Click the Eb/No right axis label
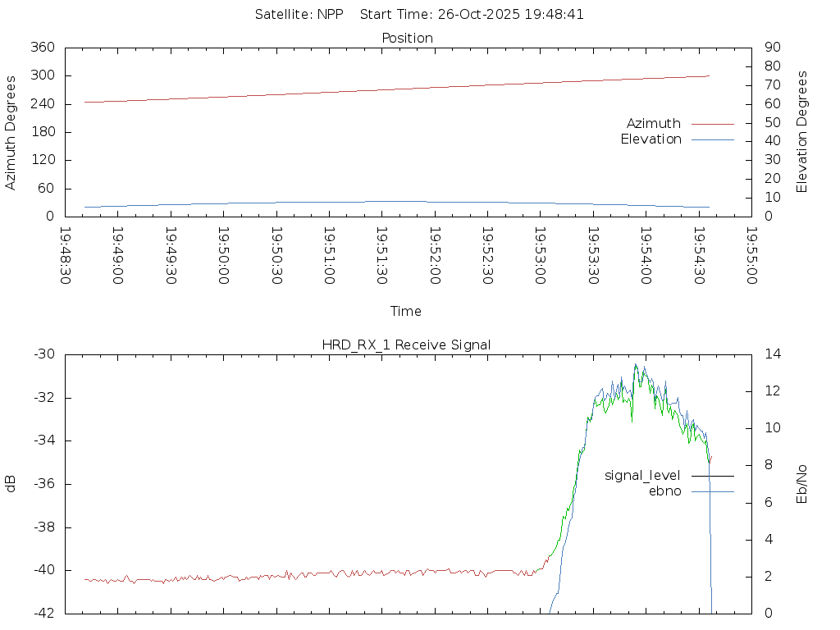This screenshot has height=630, width=840. 802,484
